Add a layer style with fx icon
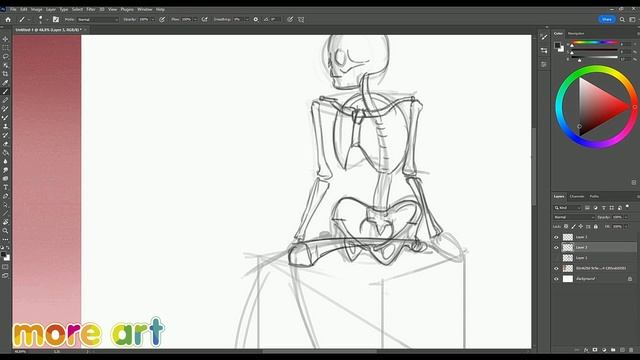This screenshot has height=360, width=640. click(x=586, y=350)
